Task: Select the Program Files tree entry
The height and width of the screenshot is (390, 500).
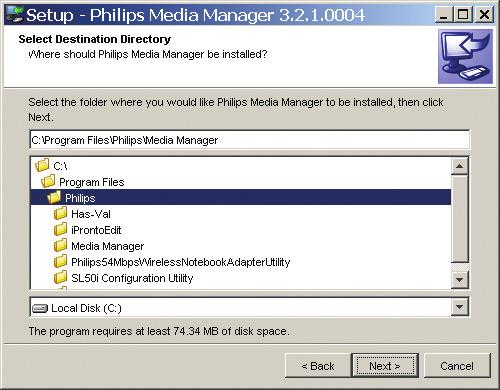Action: 92,182
